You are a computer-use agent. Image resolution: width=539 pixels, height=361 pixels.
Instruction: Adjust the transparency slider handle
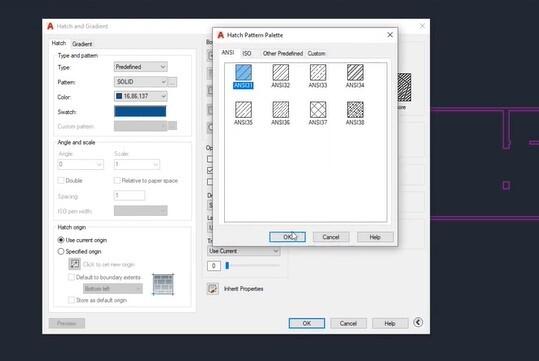[x=227, y=265]
